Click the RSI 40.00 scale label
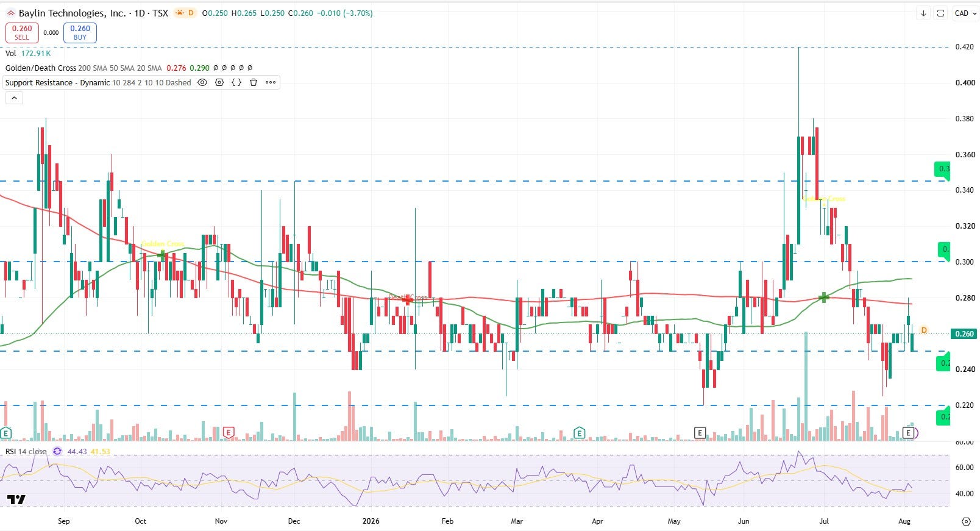The height and width of the screenshot is (531, 980). [x=964, y=494]
